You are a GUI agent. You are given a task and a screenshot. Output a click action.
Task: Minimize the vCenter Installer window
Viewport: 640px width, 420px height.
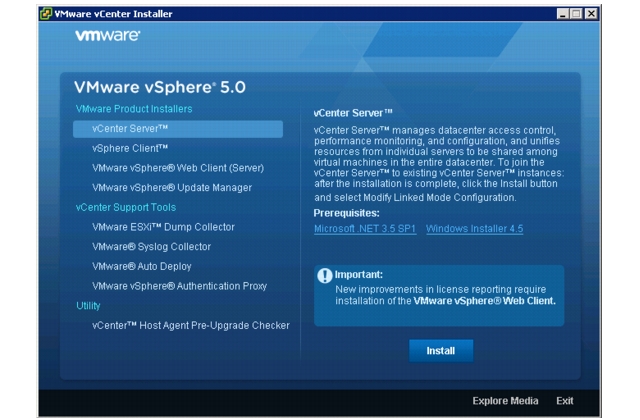pos(563,14)
